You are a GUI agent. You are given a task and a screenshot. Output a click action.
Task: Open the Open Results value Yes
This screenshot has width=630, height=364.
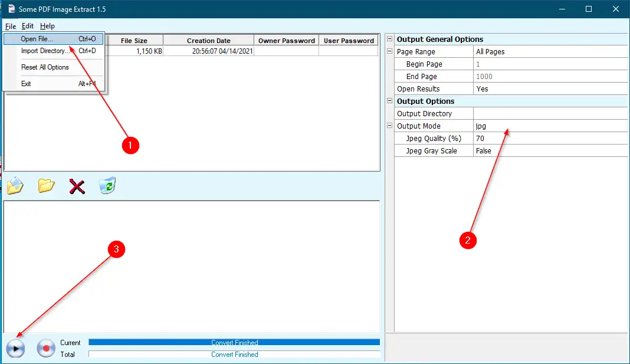550,89
